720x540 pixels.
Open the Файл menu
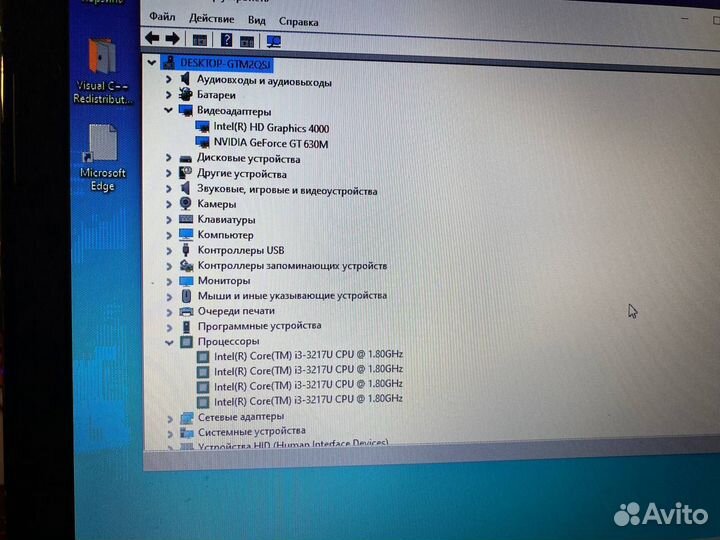coord(162,17)
